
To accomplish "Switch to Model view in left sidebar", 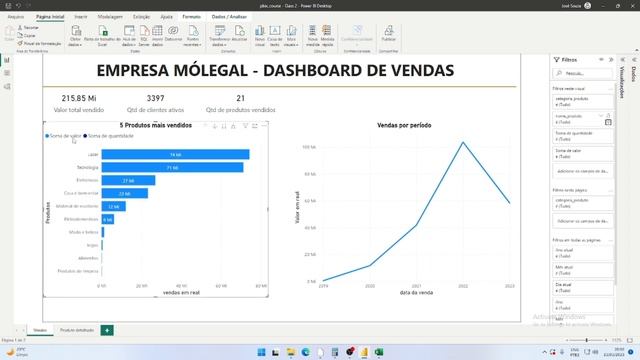I will pyautogui.click(x=7, y=87).
